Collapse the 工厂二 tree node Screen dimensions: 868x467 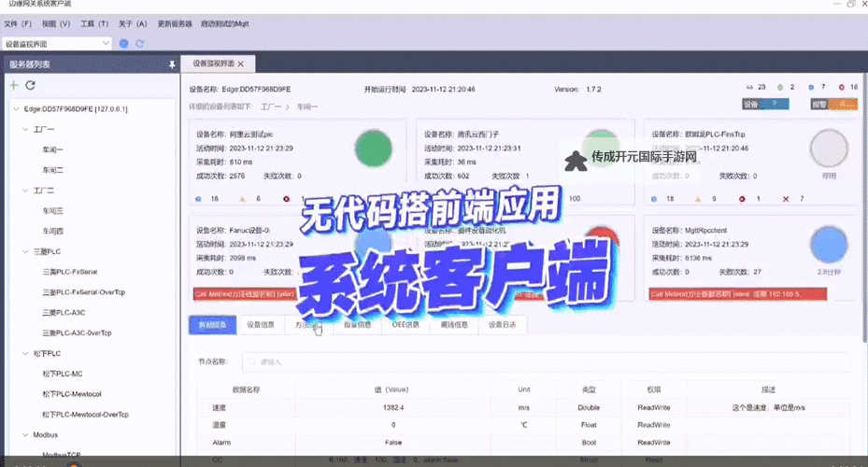click(x=25, y=191)
